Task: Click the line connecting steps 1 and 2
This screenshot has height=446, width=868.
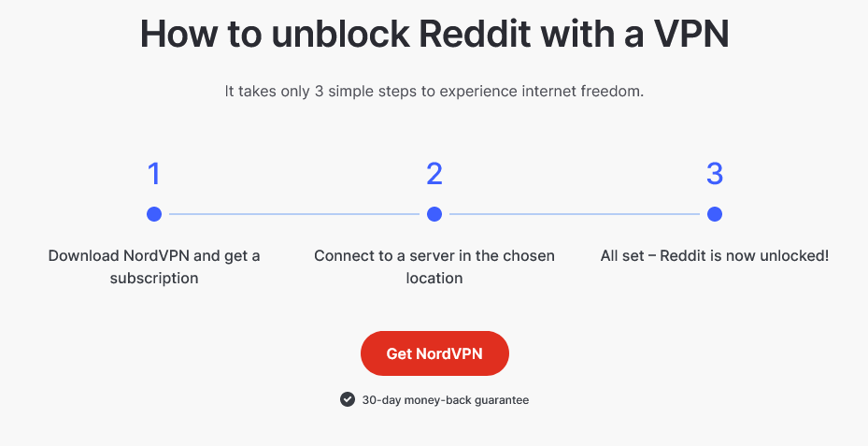Action: coord(294,214)
